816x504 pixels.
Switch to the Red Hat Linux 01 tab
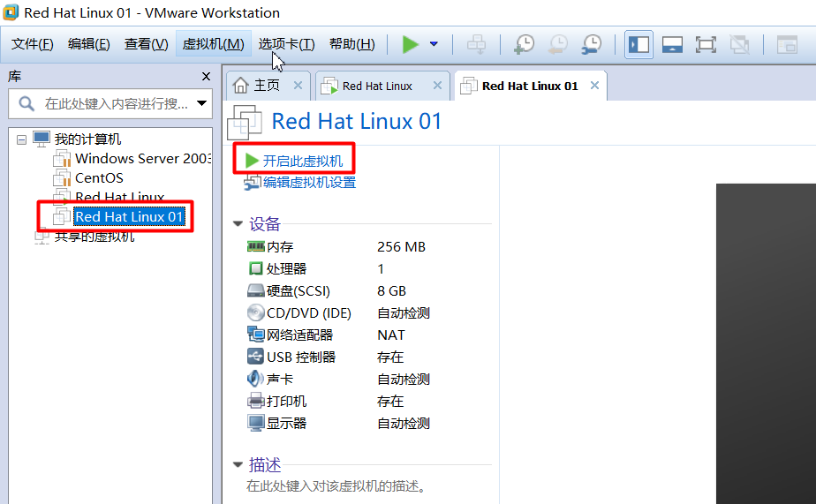click(x=529, y=86)
